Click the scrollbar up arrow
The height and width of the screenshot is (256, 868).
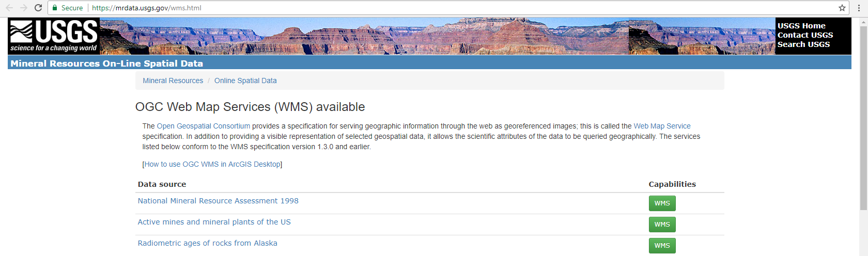click(x=863, y=21)
